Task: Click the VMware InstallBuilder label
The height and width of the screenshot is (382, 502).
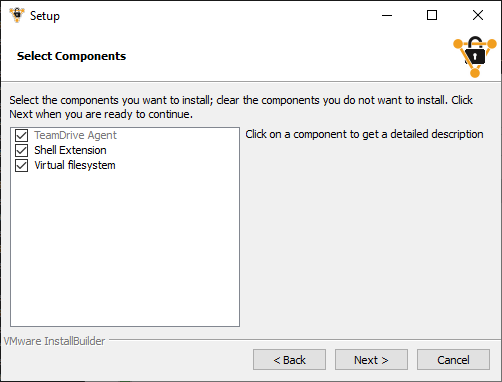Action: pos(54,341)
